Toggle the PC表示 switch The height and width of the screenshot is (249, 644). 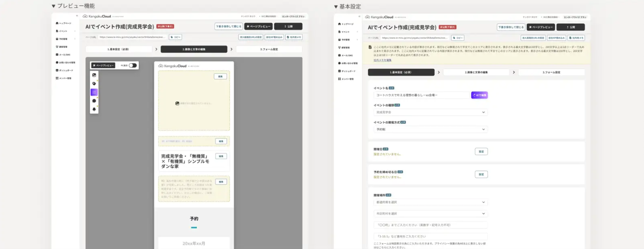(x=132, y=65)
